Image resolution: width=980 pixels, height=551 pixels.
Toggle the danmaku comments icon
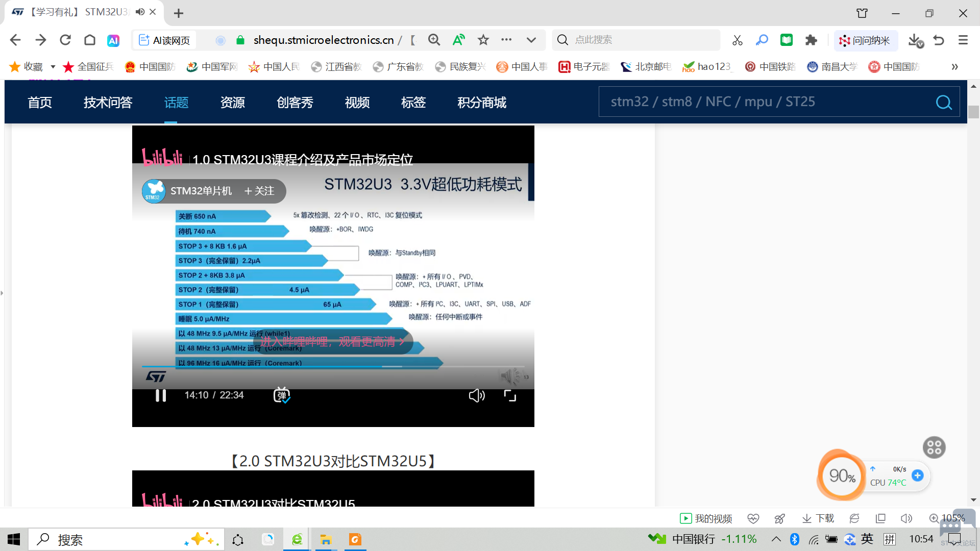coord(282,395)
